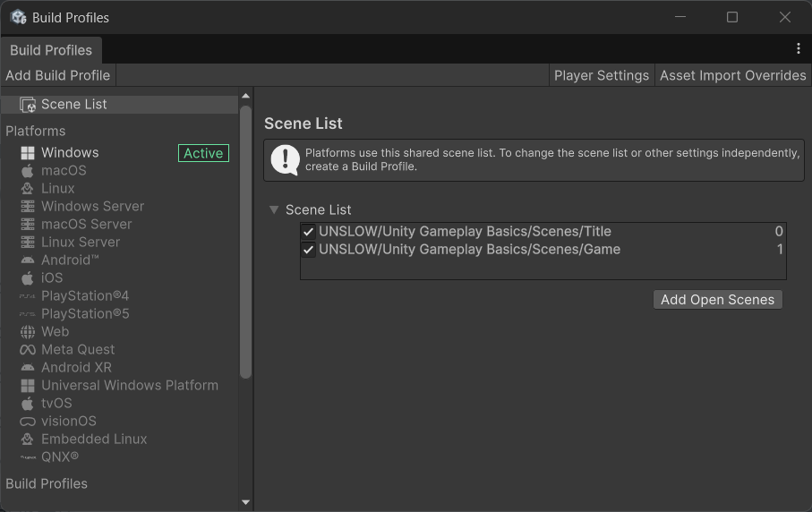812x512 pixels.
Task: Click the macOS Server platform icon
Action: pos(28,224)
